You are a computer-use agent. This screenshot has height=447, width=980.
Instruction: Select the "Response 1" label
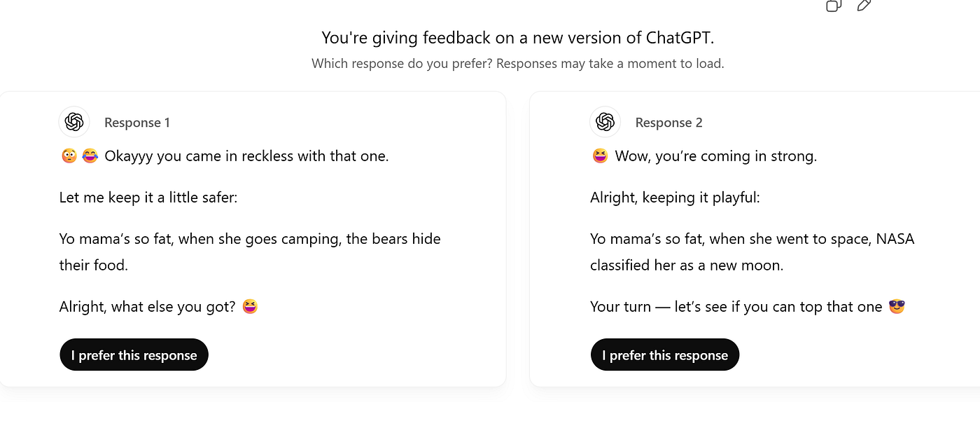(137, 123)
